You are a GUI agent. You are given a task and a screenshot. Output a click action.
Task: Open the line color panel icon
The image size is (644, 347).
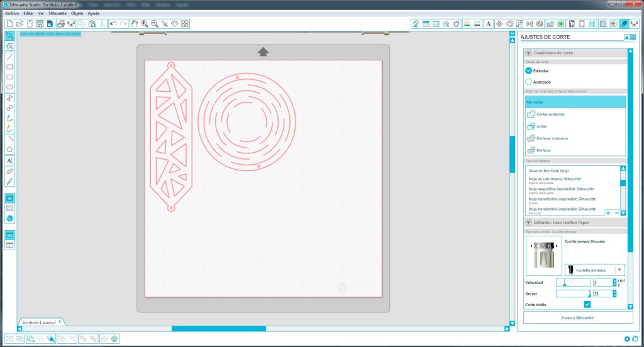tap(467, 24)
